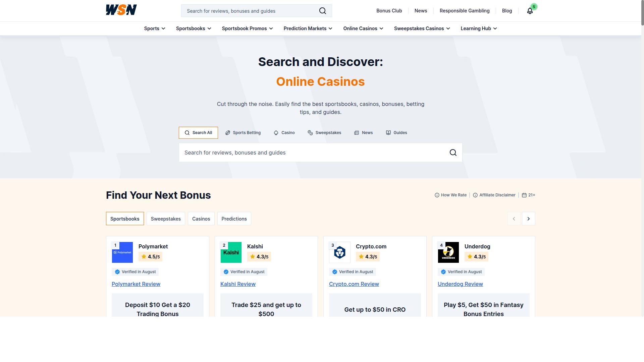
Task: Click Underdog verified badge icon
Action: [443, 272]
